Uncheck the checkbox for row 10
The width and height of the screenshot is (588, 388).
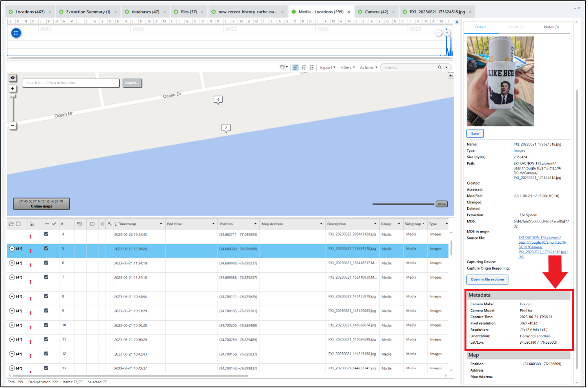pyautogui.click(x=46, y=325)
